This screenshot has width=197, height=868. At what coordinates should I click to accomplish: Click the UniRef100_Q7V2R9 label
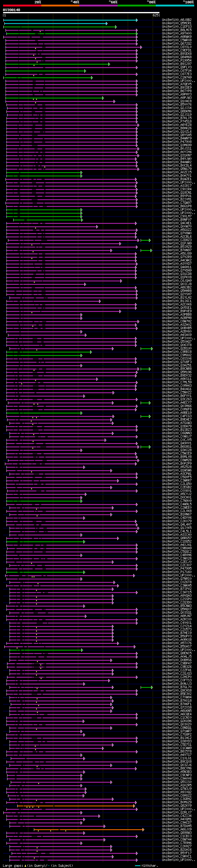(x=177, y=257)
